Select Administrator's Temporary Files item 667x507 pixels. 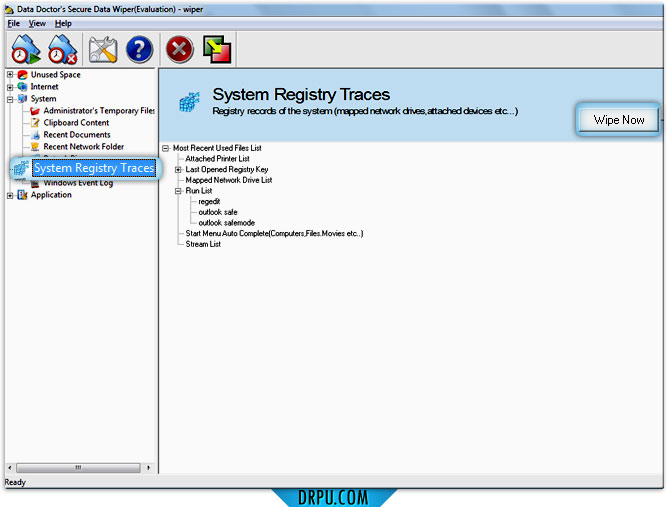coord(99,111)
